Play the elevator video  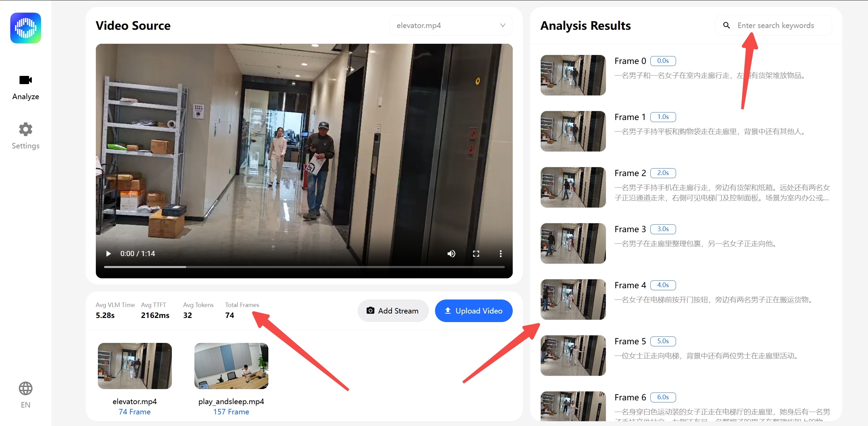(108, 254)
